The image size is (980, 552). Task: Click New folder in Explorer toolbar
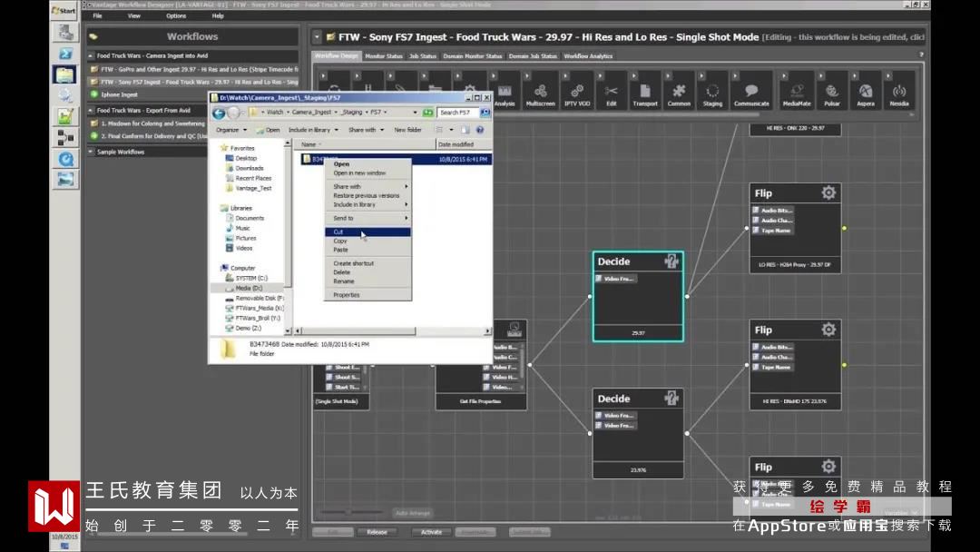(x=407, y=130)
